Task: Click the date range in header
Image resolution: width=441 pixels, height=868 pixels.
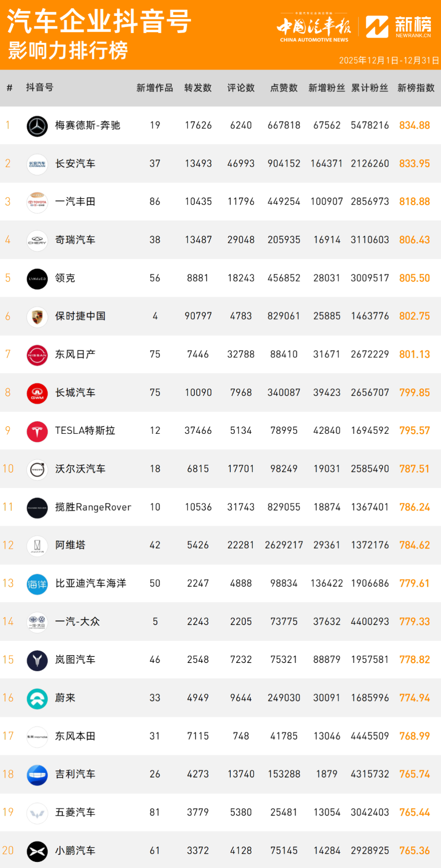Action: pos(389,60)
